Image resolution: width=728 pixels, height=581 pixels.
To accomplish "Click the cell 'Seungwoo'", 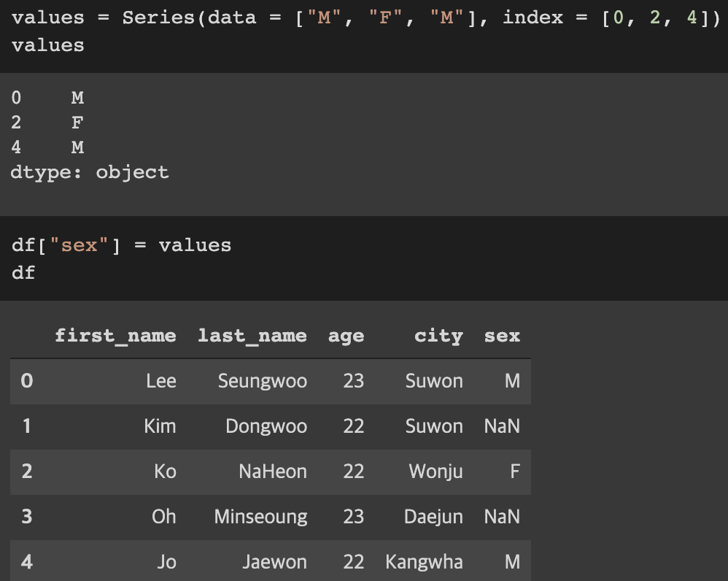I will 263,381.
